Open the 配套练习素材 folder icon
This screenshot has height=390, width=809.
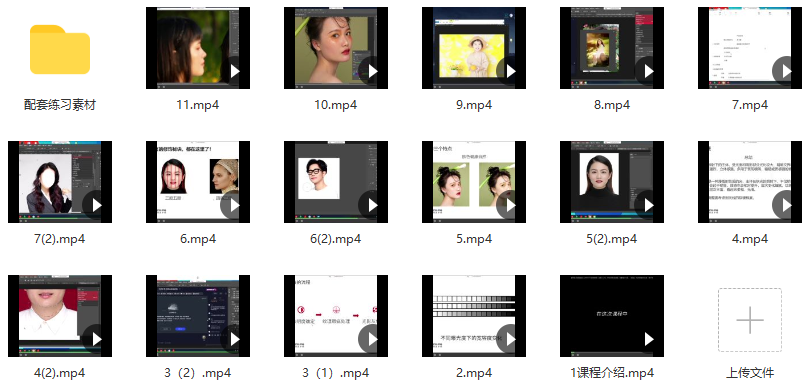pyautogui.click(x=60, y=49)
